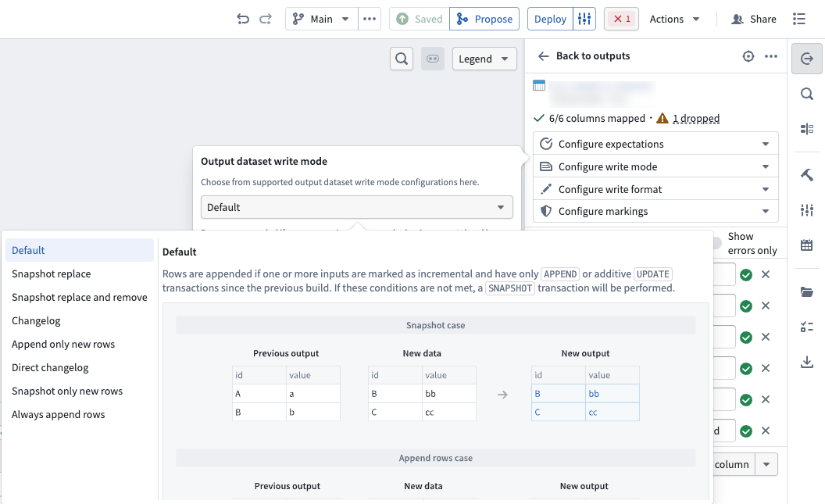Open the 1 dropped warning link
Viewport: 825px width, 504px height.
click(x=695, y=118)
